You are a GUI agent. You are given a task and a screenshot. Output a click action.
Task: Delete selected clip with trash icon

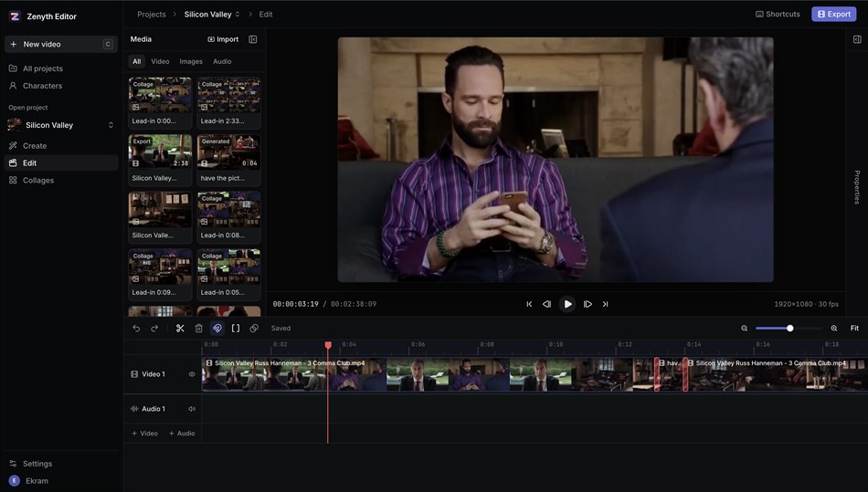point(199,329)
